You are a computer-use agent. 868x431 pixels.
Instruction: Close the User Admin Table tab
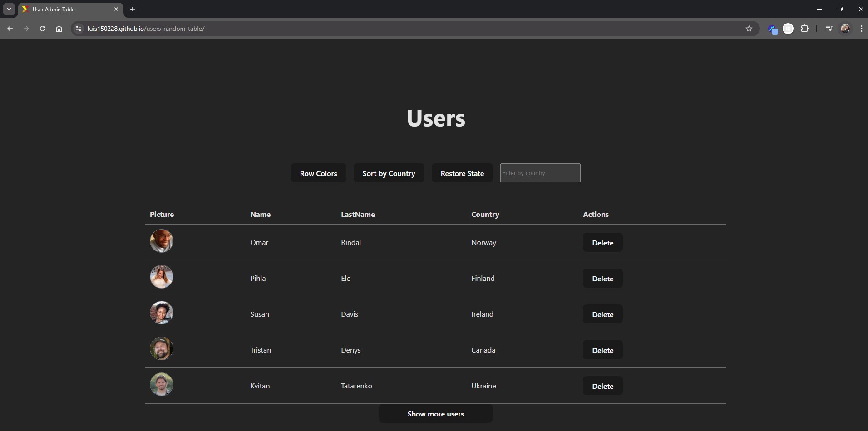116,9
